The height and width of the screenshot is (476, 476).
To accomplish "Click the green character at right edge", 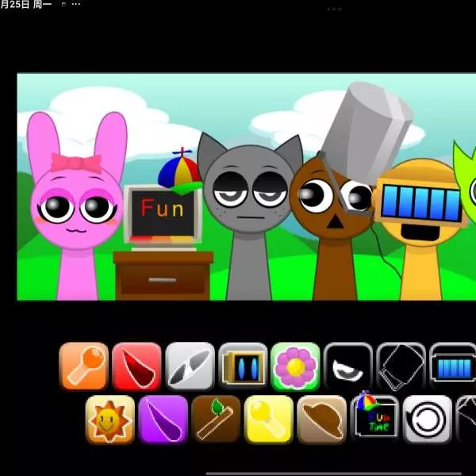I will pyautogui.click(x=465, y=182).
